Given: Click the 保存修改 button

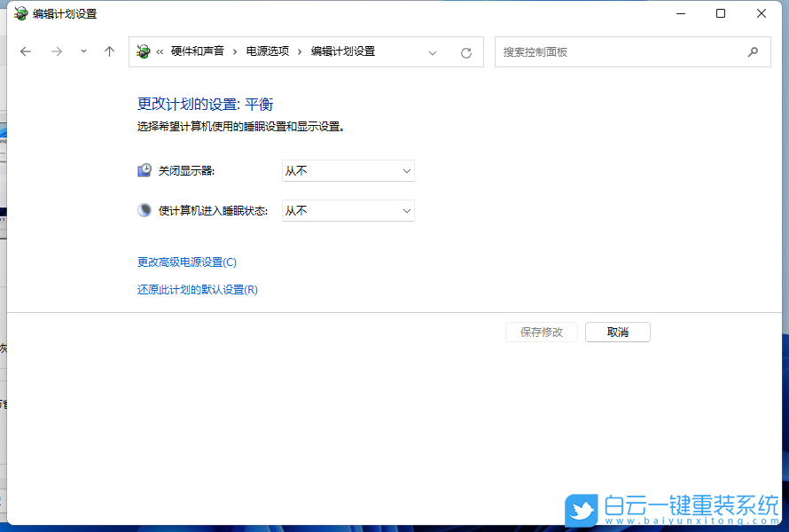Looking at the screenshot, I should click(x=541, y=332).
